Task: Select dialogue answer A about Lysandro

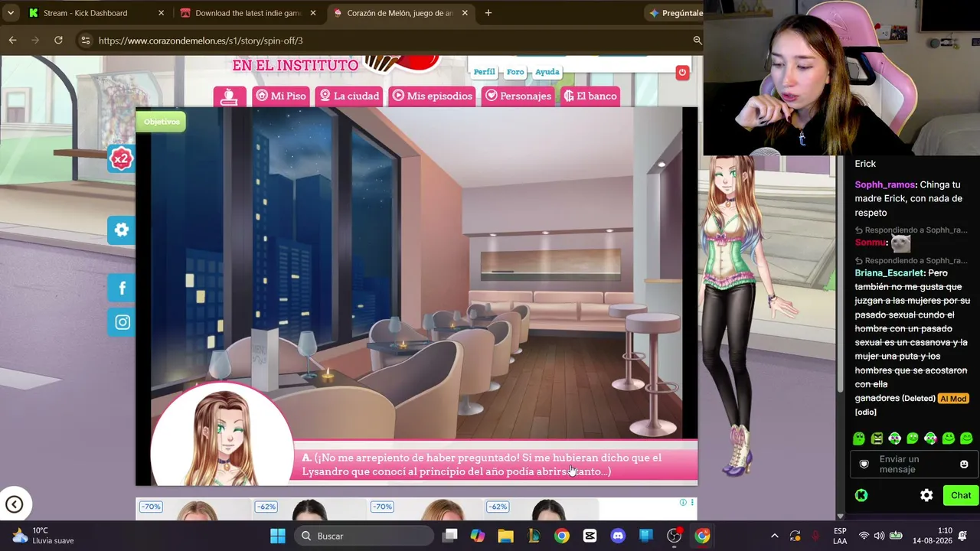Action: pyautogui.click(x=494, y=465)
